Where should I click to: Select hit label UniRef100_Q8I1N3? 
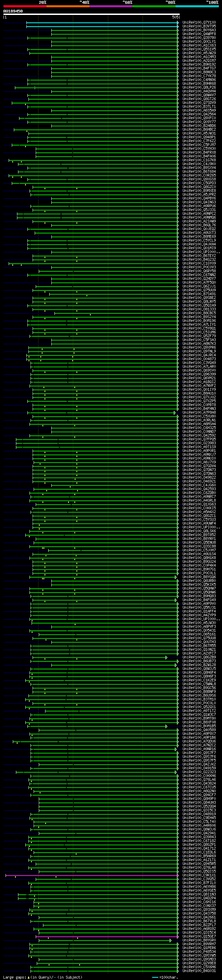[x=199, y=894]
